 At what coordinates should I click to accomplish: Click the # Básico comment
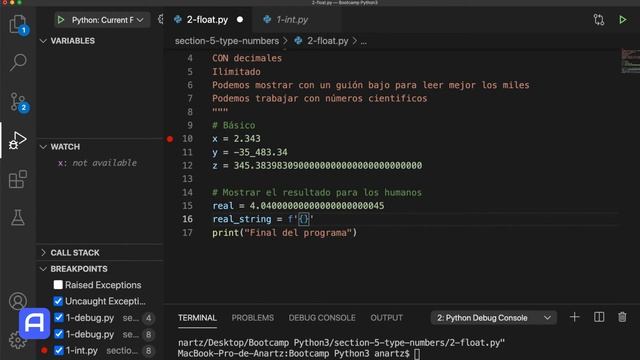(233, 125)
